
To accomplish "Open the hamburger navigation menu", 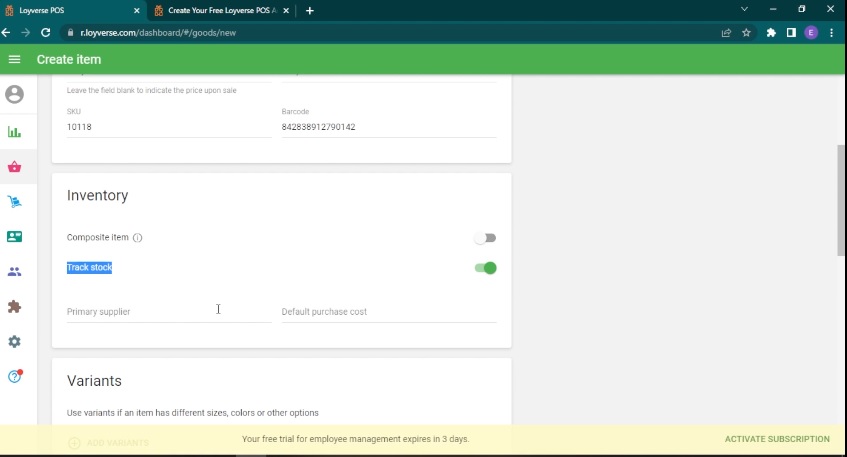I will click(15, 59).
